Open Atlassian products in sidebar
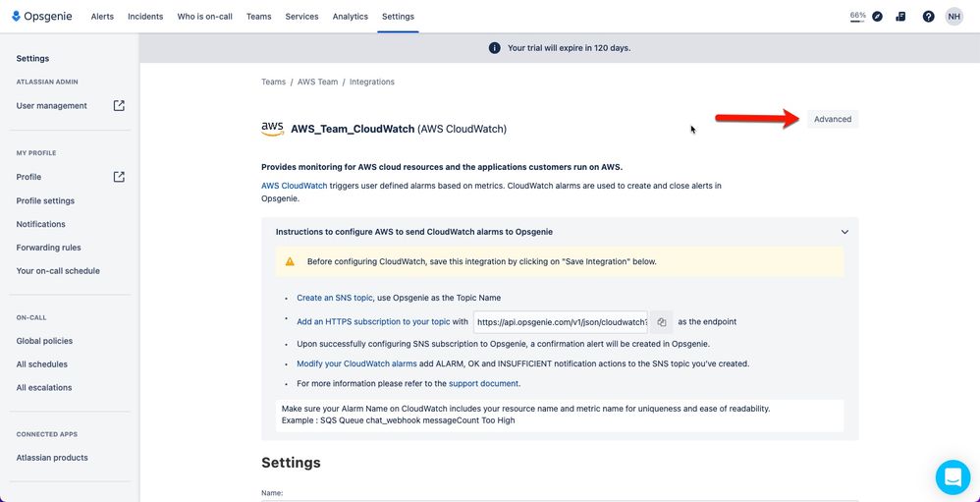Screen dimensions: 980x502 (x=52, y=458)
